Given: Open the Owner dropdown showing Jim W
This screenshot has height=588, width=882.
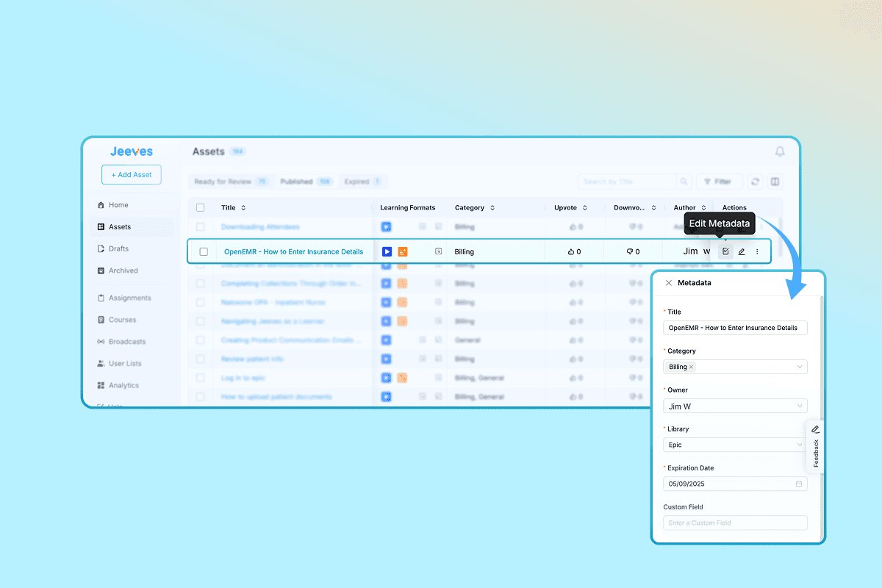Looking at the screenshot, I should click(735, 406).
